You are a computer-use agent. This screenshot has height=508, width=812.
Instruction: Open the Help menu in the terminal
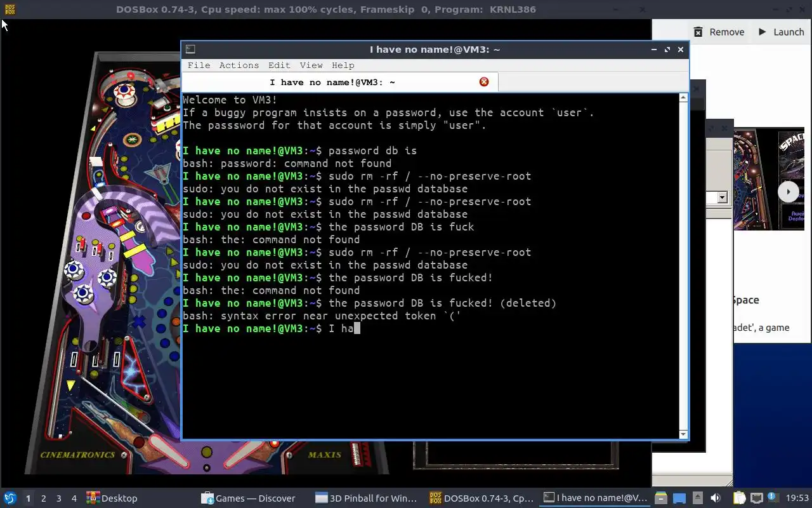pyautogui.click(x=343, y=65)
